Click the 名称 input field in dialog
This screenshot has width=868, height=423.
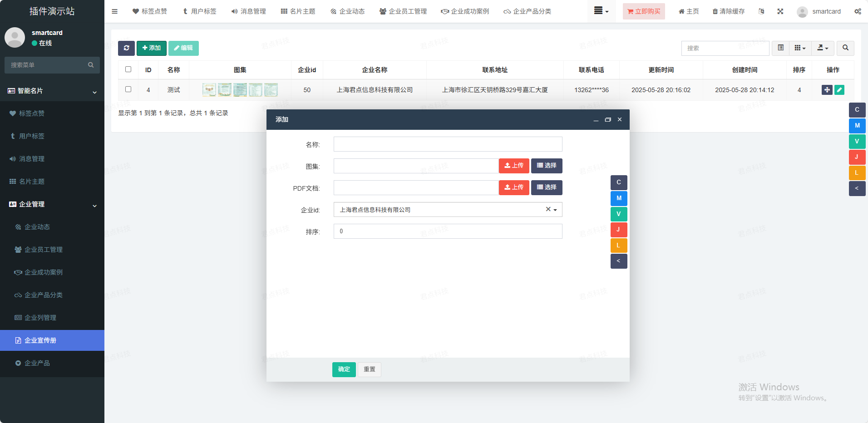pos(448,144)
